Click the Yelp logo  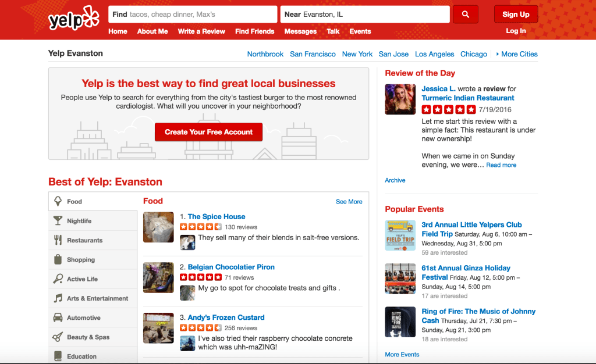coord(73,18)
